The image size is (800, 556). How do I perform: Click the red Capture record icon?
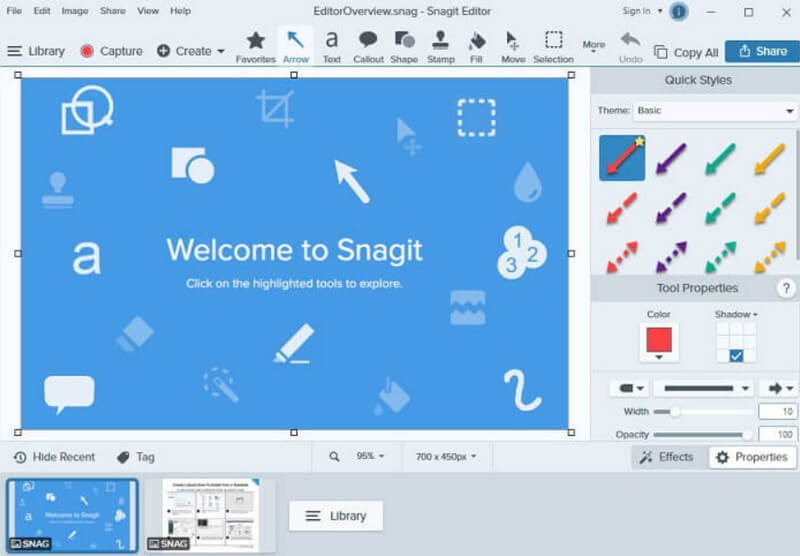pos(87,51)
